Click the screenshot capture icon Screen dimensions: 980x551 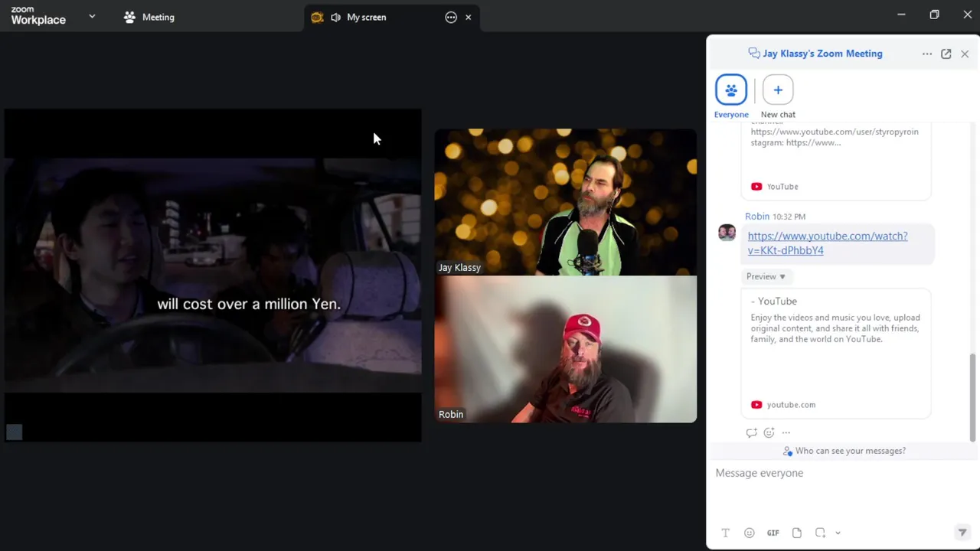821,533
